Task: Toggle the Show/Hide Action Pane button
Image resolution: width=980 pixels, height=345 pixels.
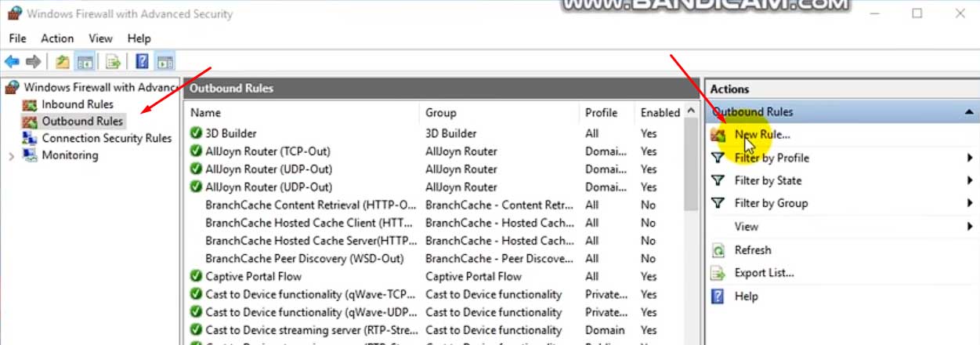Action: point(165,61)
